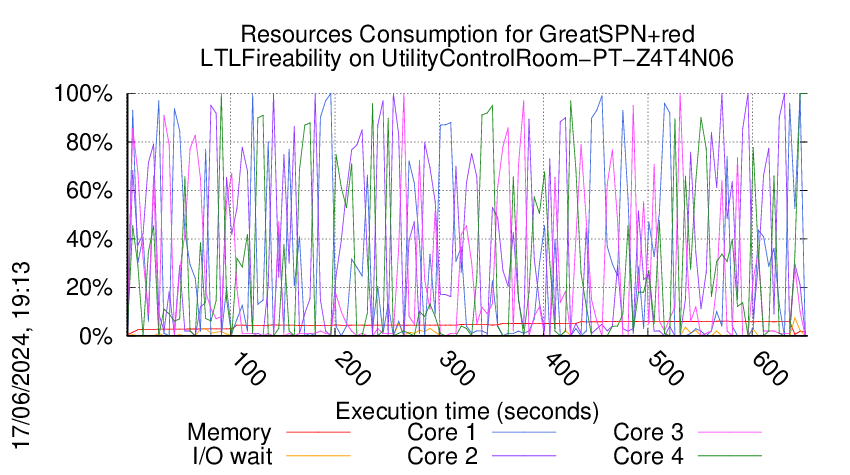Click the 500 x-axis tick label

(x=666, y=369)
